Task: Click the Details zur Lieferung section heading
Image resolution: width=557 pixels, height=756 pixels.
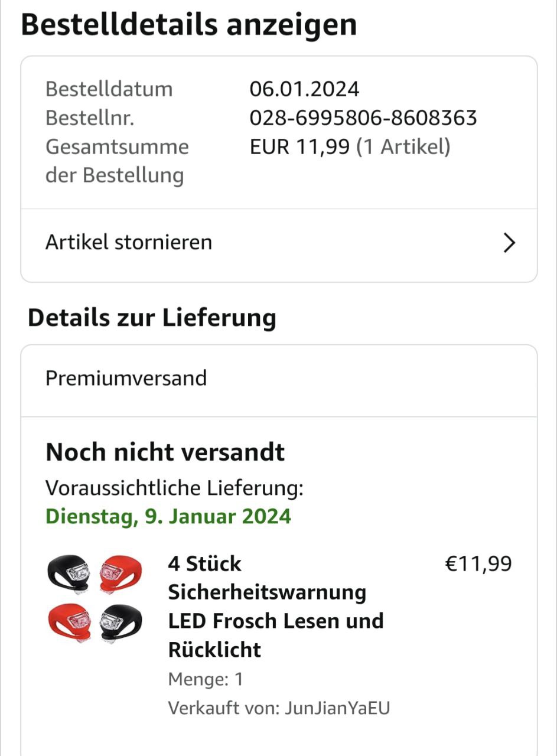Action: (x=152, y=318)
